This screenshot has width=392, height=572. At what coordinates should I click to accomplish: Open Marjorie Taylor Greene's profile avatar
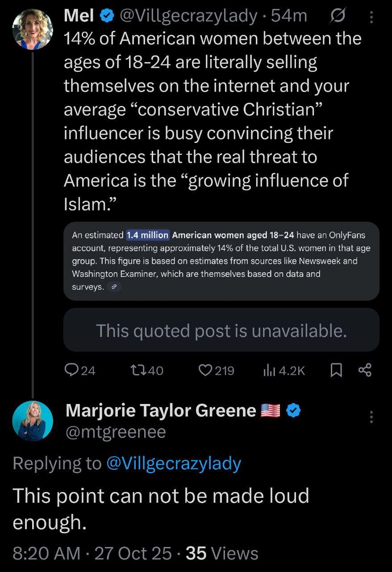[x=33, y=421]
